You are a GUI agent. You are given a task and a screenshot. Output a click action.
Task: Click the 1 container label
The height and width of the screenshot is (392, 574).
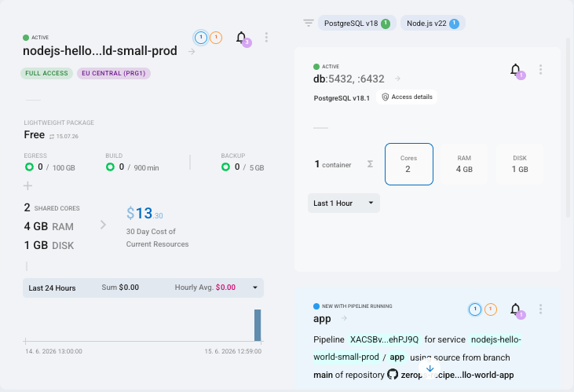click(x=333, y=164)
